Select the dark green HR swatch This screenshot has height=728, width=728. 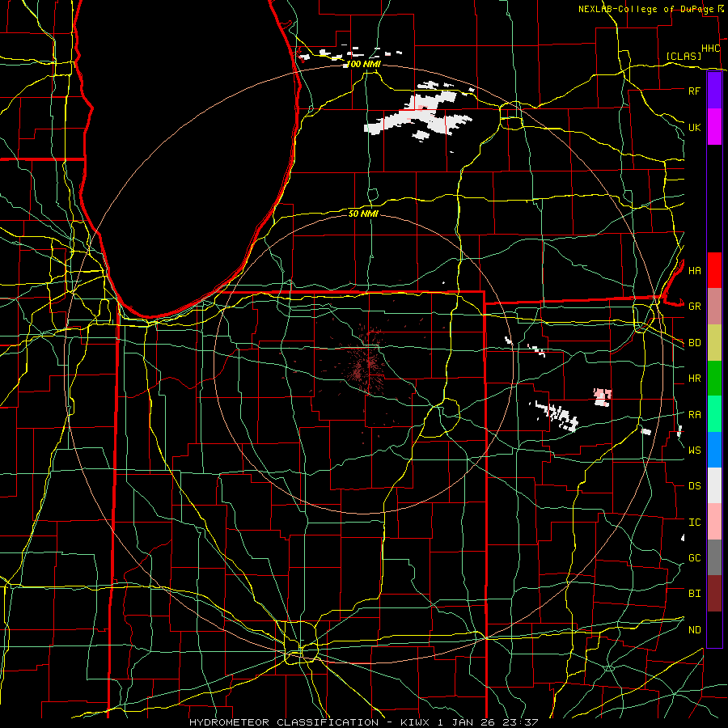pos(714,379)
